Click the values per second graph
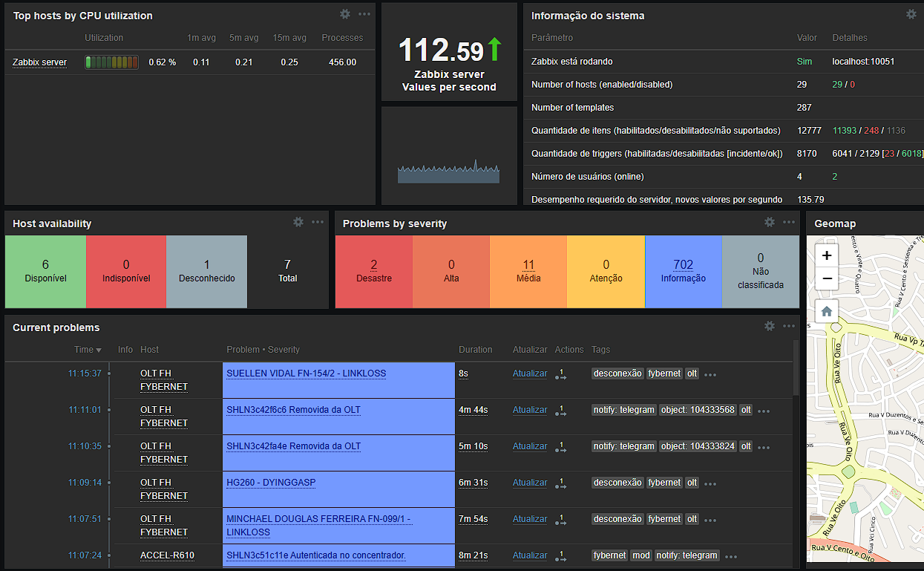924x571 pixels. coord(449,172)
